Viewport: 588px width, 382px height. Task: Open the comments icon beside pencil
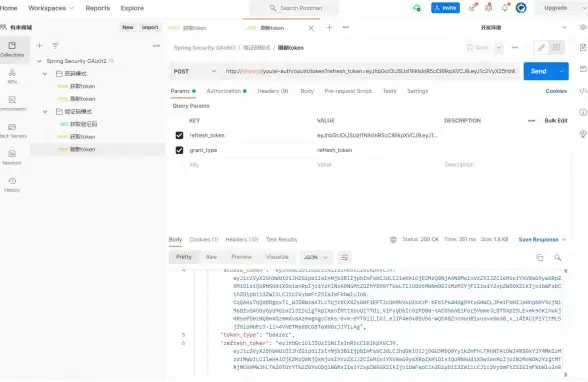coord(556,48)
